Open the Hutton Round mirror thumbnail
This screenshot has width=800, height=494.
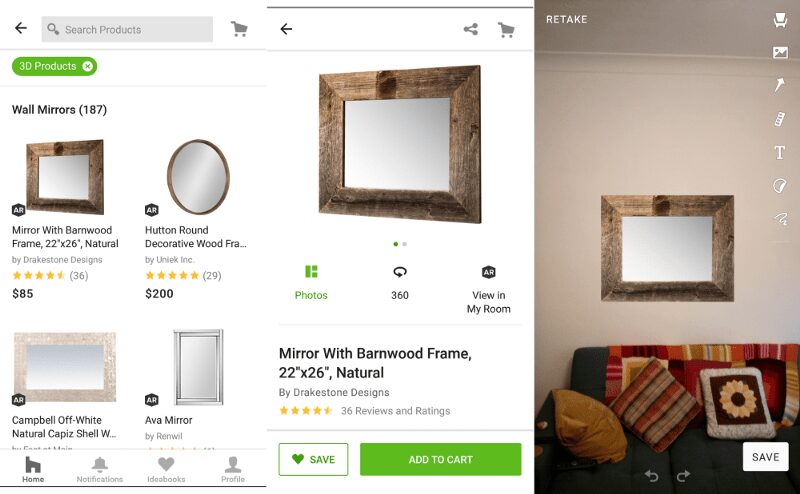tap(197, 177)
